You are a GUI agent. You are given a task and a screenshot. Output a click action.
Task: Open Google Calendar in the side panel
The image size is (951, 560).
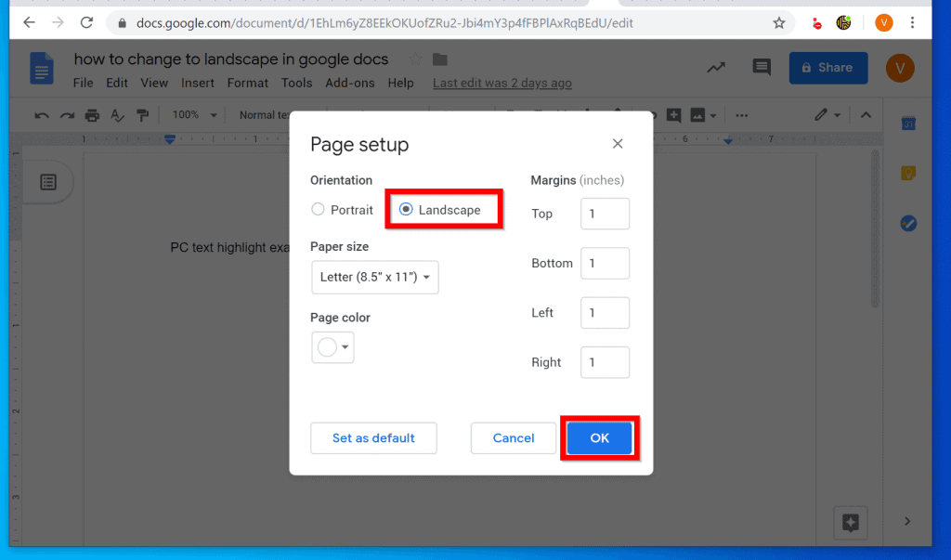coord(908,124)
